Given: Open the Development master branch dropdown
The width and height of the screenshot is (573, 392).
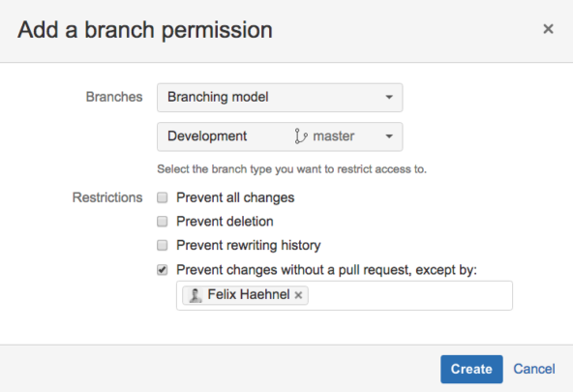Looking at the screenshot, I should pos(280,136).
